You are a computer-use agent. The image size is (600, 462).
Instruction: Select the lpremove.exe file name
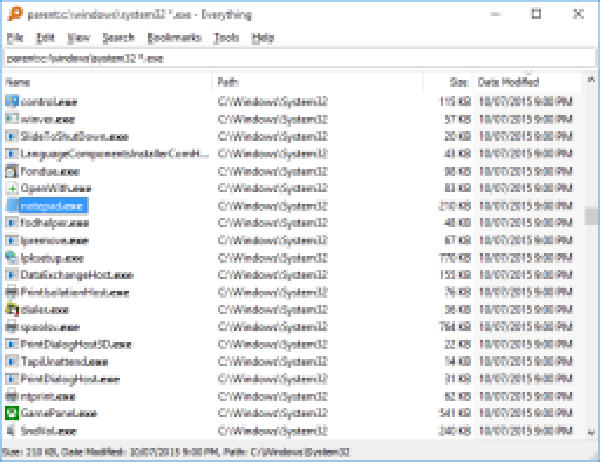pos(55,241)
